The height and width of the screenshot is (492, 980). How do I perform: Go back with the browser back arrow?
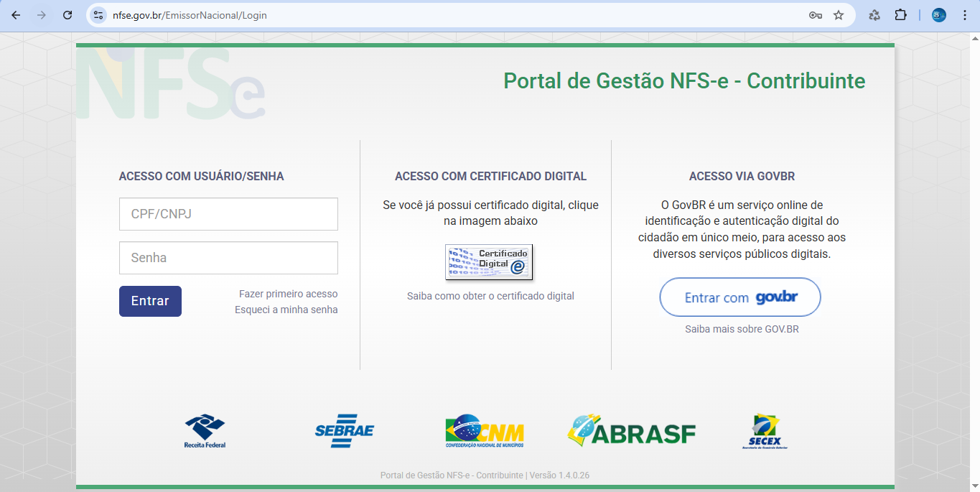click(x=16, y=15)
